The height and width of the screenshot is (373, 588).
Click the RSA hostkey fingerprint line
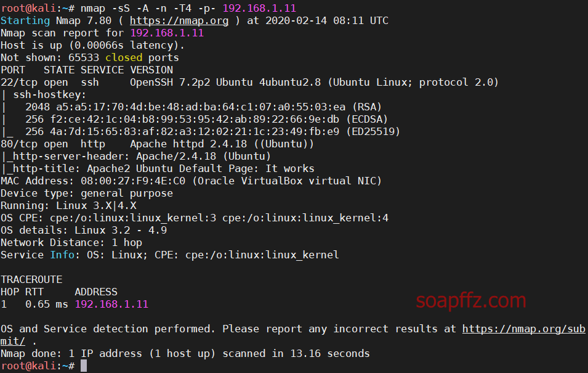204,107
